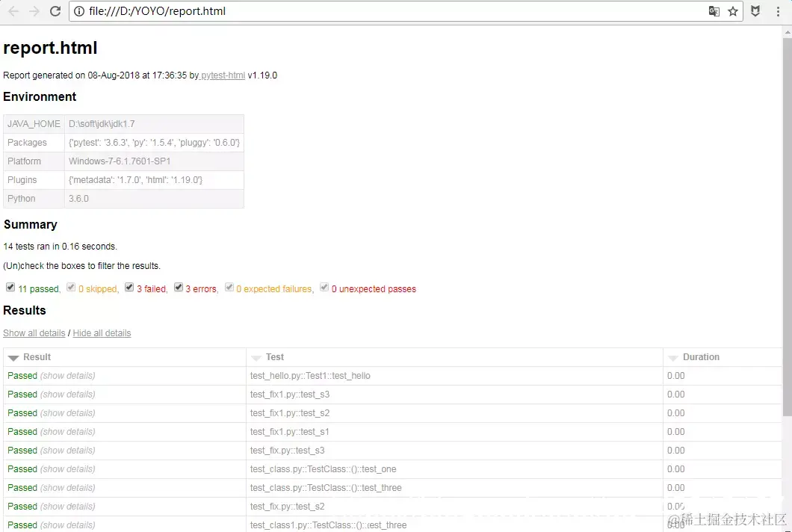Click the browser forward arrow
Image resolution: width=792 pixels, height=532 pixels.
34,11
